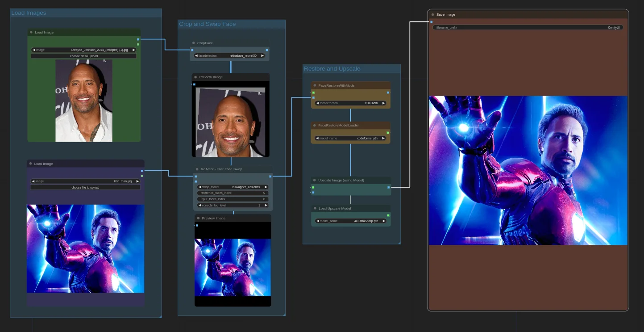Viewport: 644px width, 332px height.
Task: Collapse the Load Upscale Model node
Action: 315,208
